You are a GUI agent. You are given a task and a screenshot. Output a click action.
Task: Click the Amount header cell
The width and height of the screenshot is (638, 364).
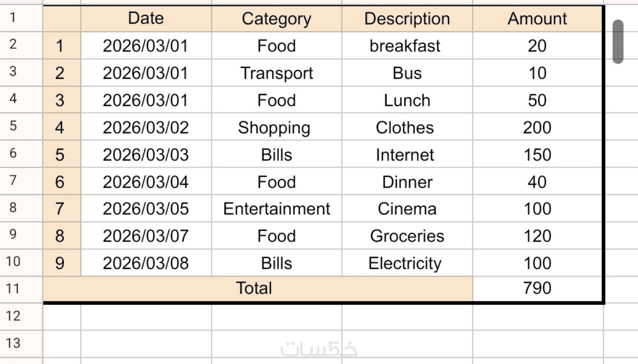(x=537, y=18)
